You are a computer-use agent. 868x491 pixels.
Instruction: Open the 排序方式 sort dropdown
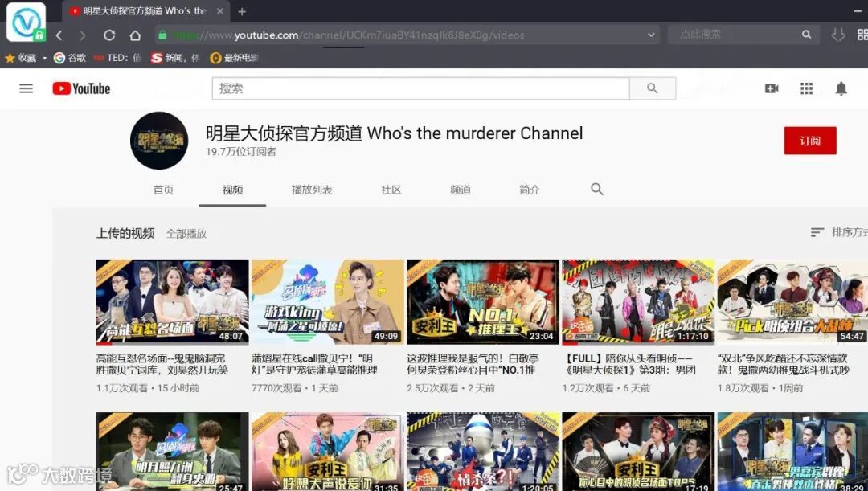coord(839,232)
